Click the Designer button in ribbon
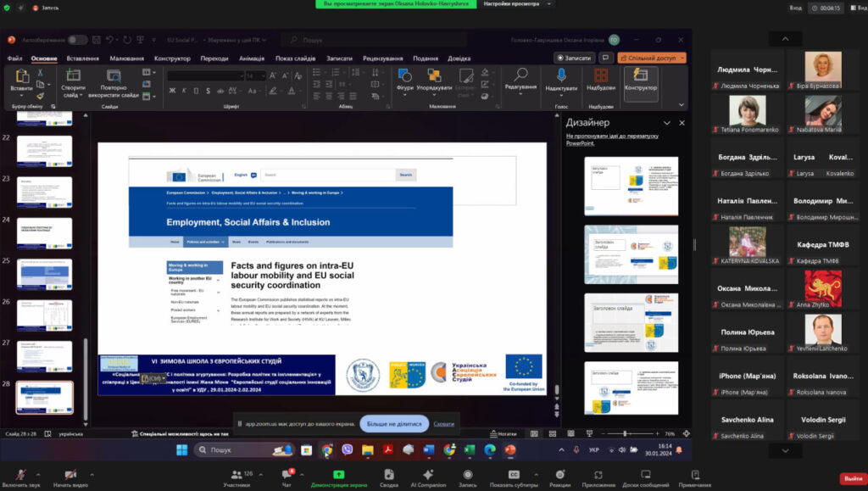868x491 pixels. pos(641,77)
